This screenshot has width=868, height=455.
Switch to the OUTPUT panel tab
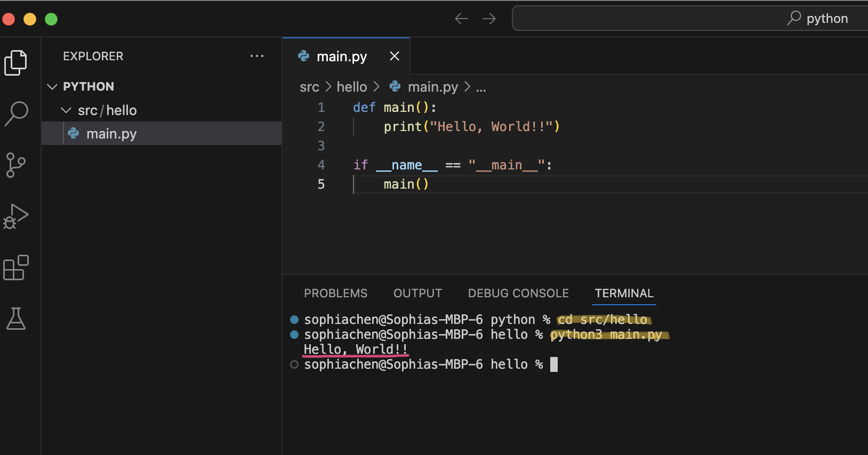pos(417,294)
